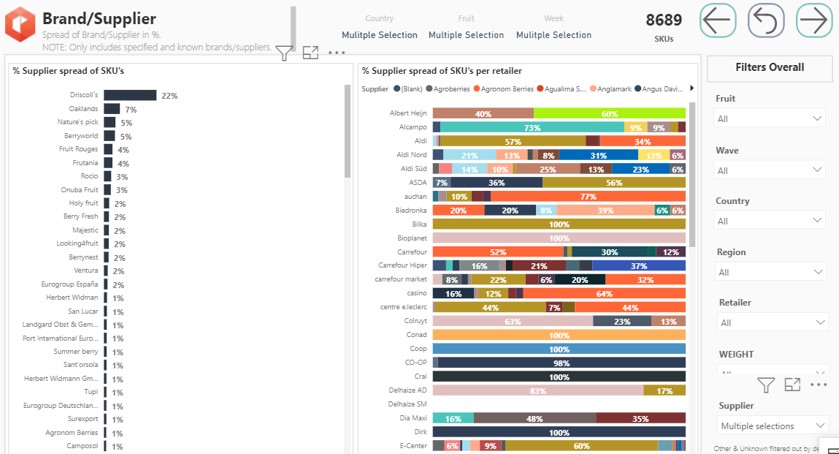Select the Agroberries legend item
839x454 pixels.
point(453,89)
